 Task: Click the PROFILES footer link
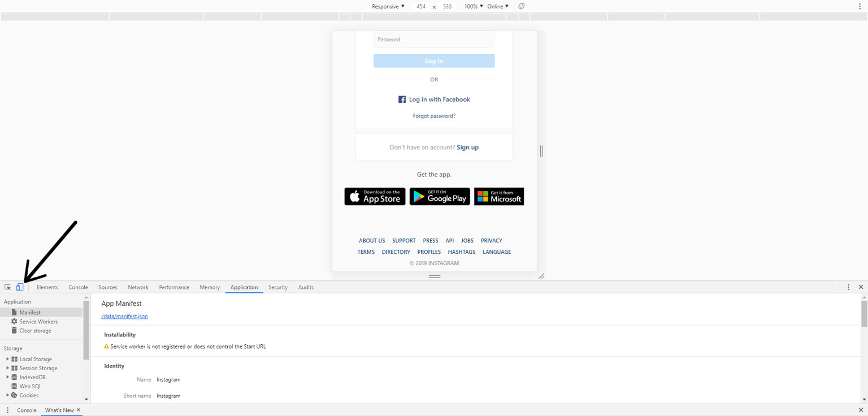429,252
